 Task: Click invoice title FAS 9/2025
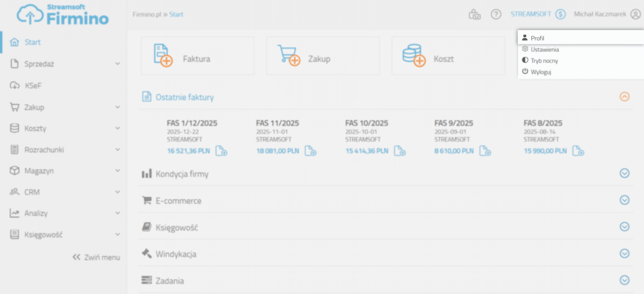click(454, 123)
